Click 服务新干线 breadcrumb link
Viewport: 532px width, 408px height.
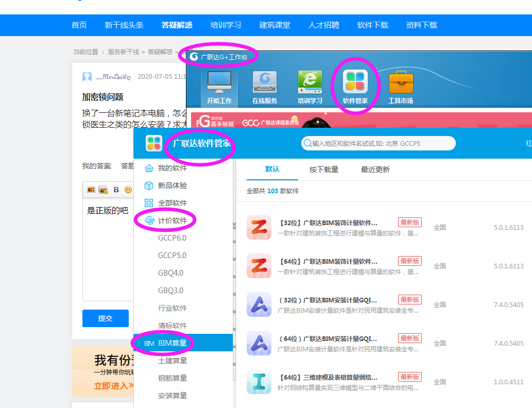[x=124, y=52]
